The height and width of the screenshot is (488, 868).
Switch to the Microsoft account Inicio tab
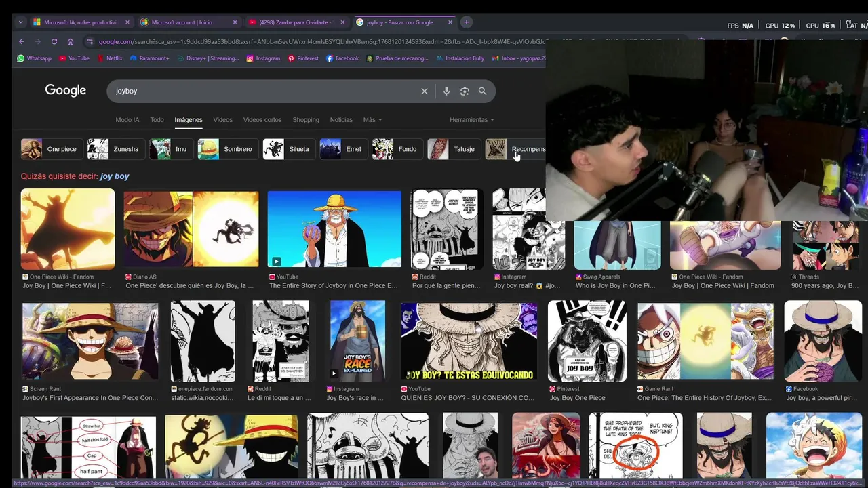coord(188,22)
